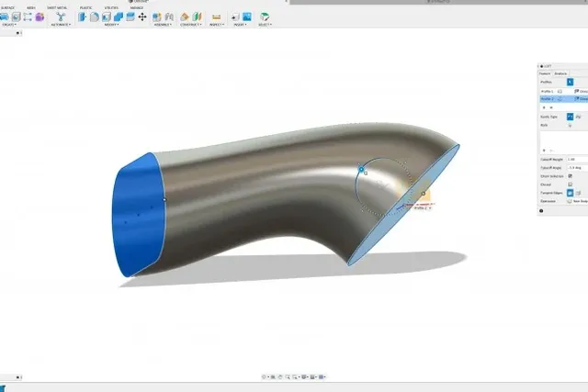Select the Offset Face tool icon
Screen dimensions: 588x392
130,17
